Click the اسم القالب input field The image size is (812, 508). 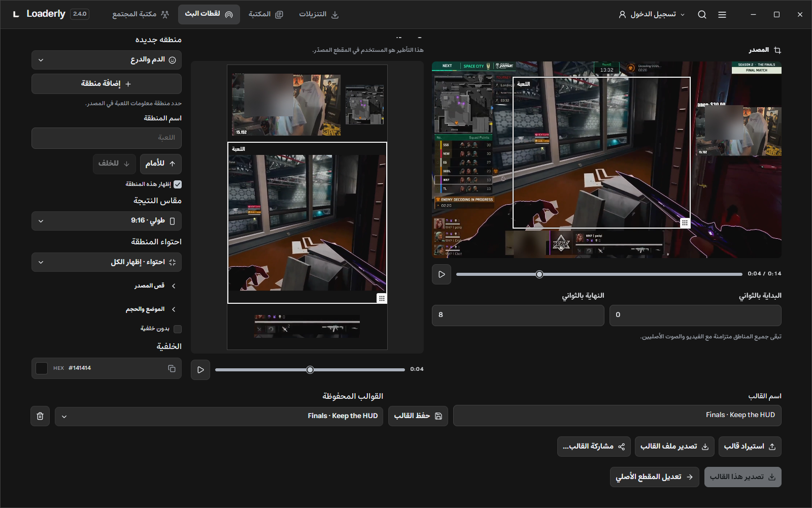pyautogui.click(x=617, y=416)
